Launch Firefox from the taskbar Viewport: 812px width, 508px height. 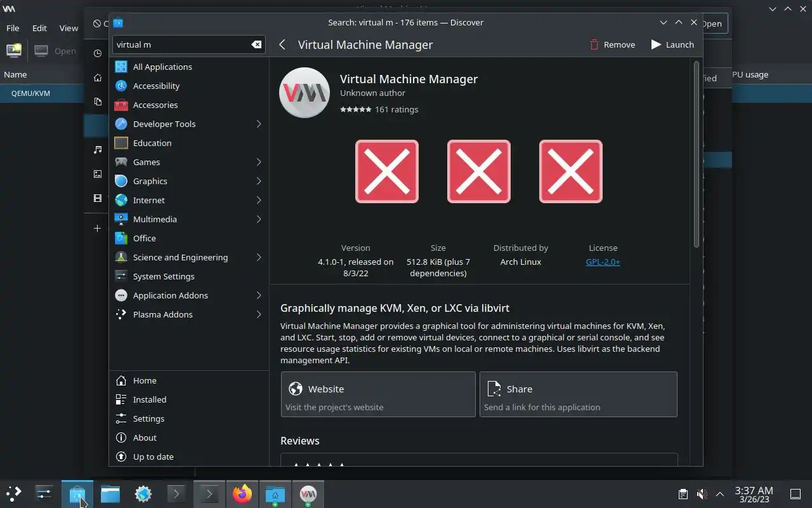point(242,493)
